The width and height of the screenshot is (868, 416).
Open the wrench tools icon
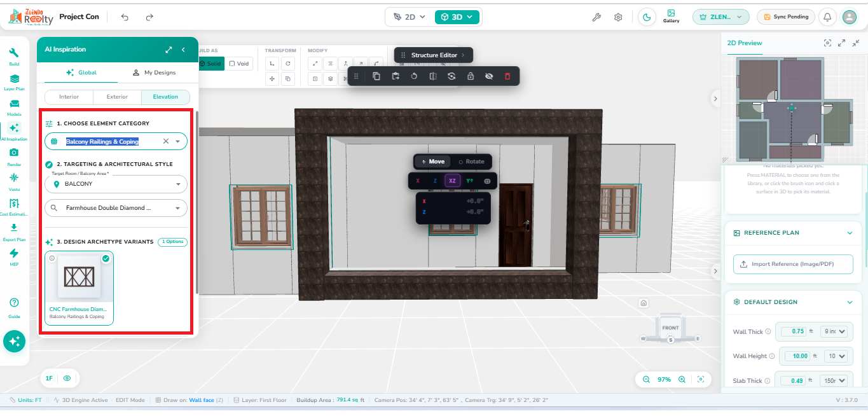[x=596, y=17]
